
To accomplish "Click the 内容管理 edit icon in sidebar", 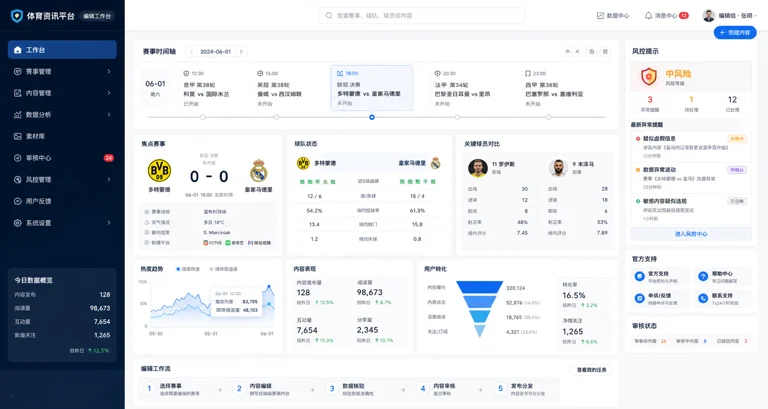I will 18,93.
